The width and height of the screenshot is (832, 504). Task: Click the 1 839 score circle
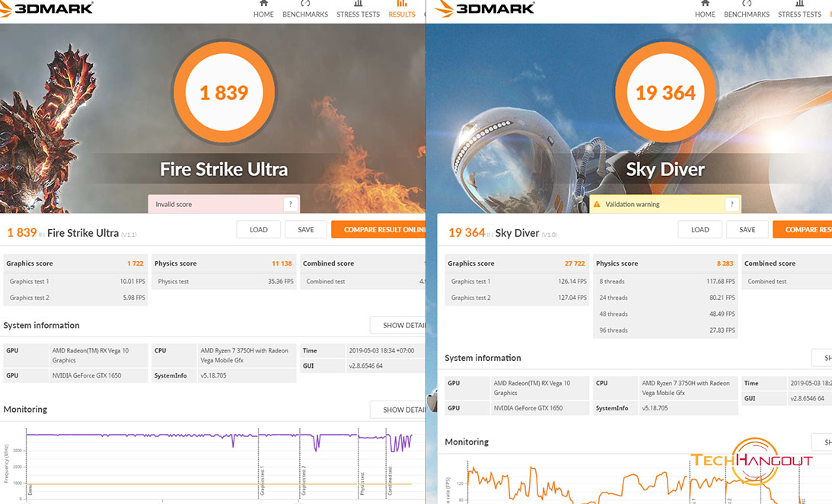tap(224, 92)
